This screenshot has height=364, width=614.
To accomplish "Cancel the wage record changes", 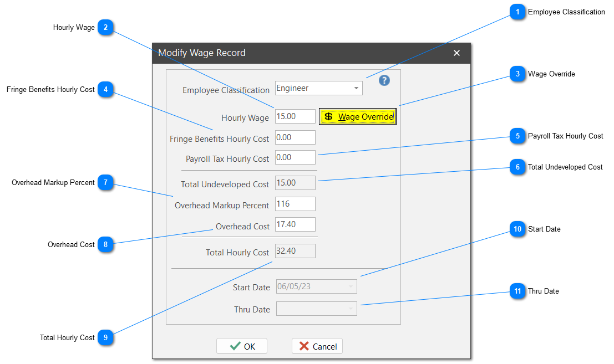I will [317, 346].
